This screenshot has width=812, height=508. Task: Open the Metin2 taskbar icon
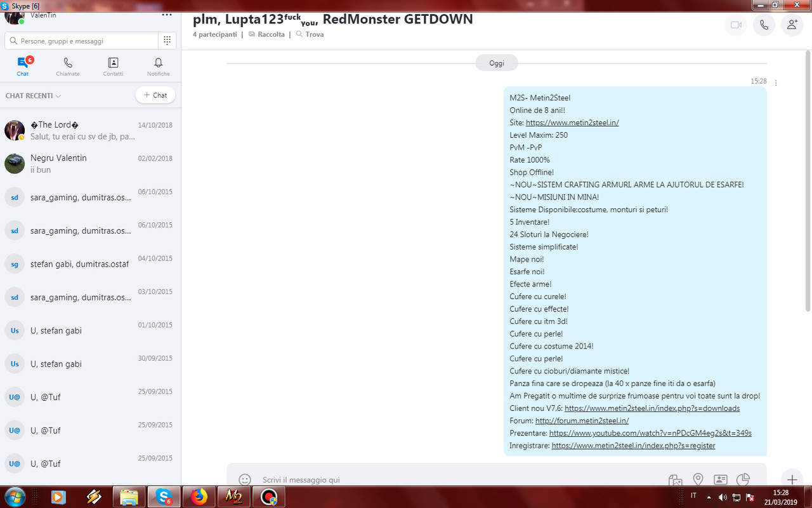tap(233, 497)
